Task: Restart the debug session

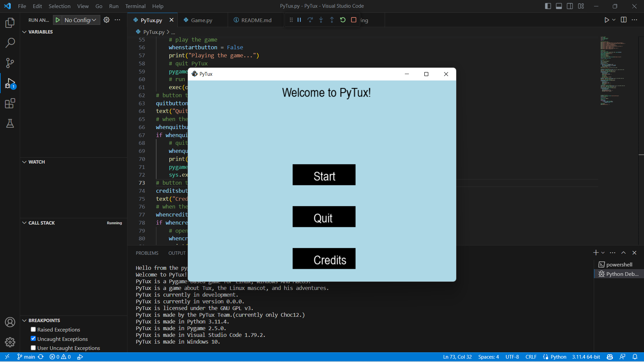Action: tap(343, 20)
